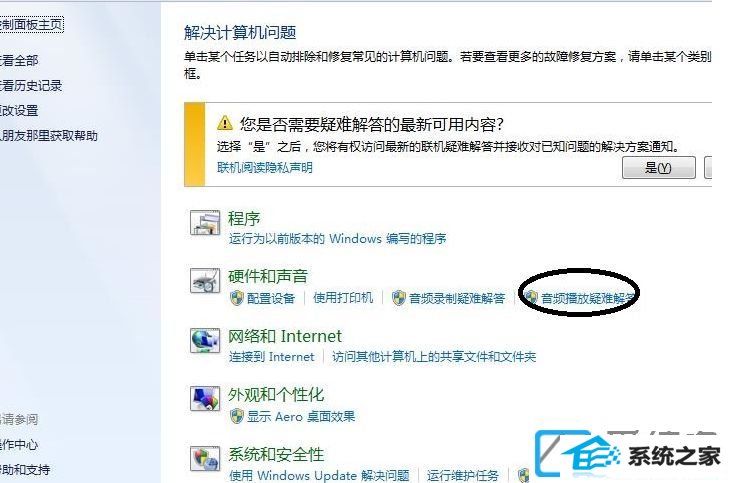Screen dimensions: 729x483
Task: Select 查看历史记录 in sidebar
Action: pyautogui.click(x=31, y=86)
